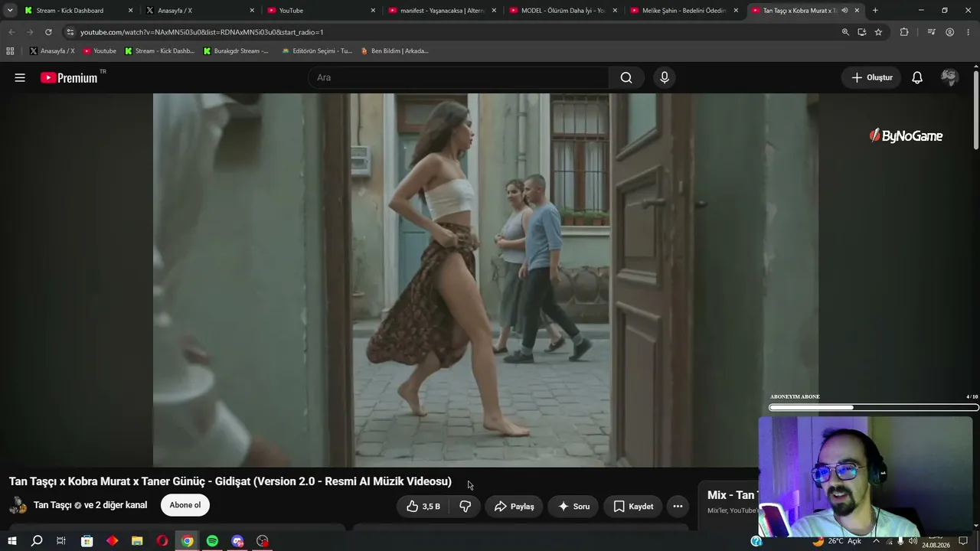
Task: Open the Tan Taşçı channel avatar
Action: (x=18, y=506)
